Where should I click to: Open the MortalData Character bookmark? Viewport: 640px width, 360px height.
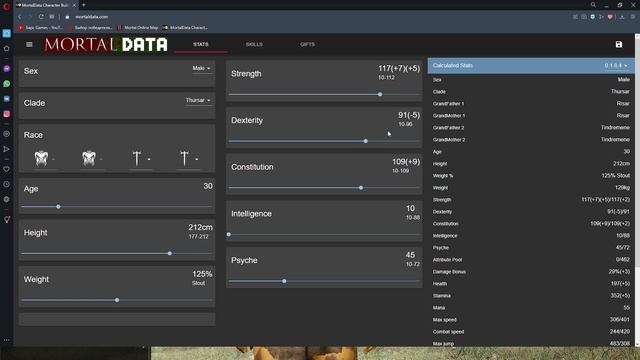pos(185,28)
